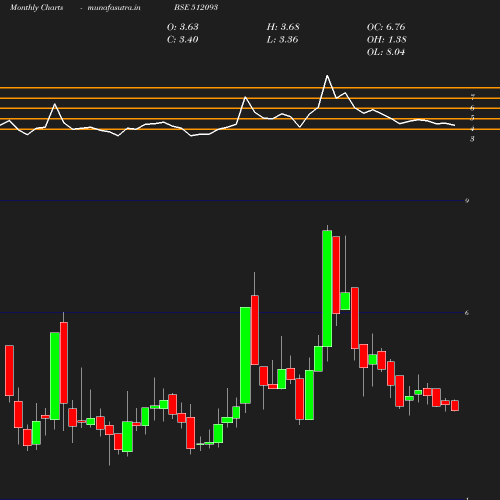Click the 'OL: 8.04' reading

tap(386, 52)
